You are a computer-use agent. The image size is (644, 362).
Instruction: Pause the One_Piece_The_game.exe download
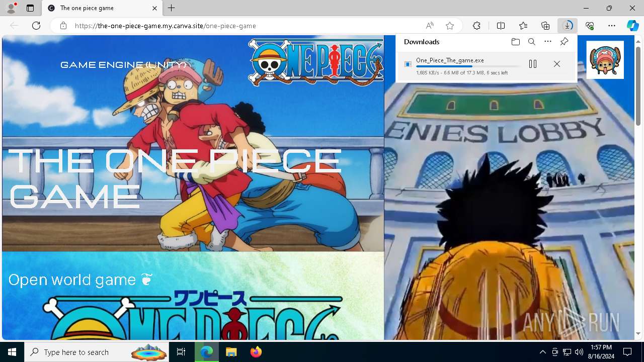click(533, 64)
